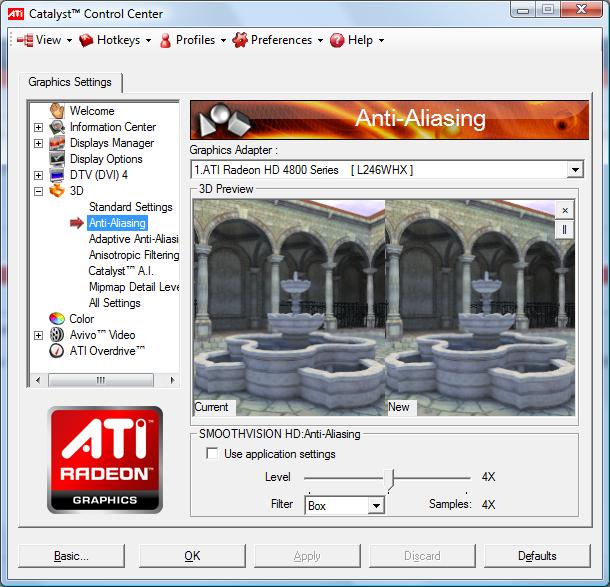
Task: Expand the DTV (DVI) 4 tree node
Action: point(38,175)
